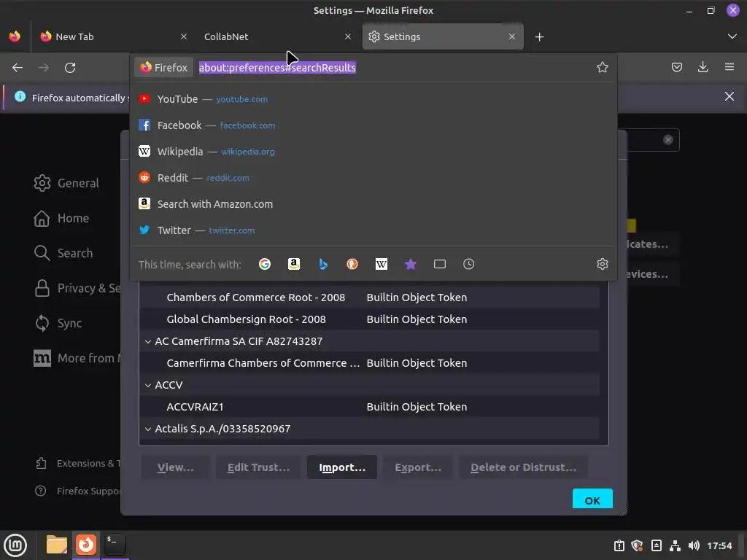Click the Firefox identity box in address bar
747x560 pixels.
[x=164, y=68]
